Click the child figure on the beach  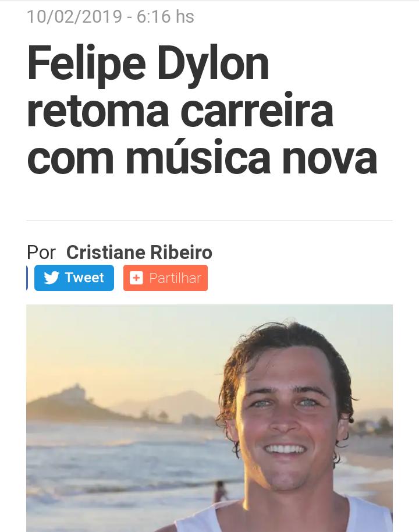(221, 492)
